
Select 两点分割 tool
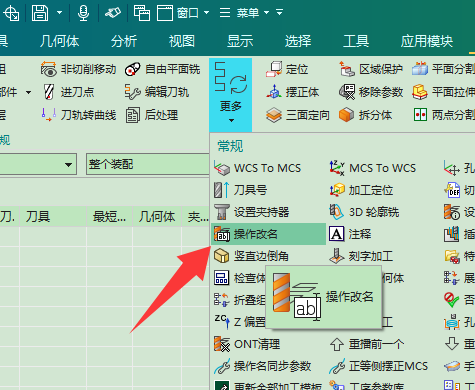pyautogui.click(x=443, y=115)
